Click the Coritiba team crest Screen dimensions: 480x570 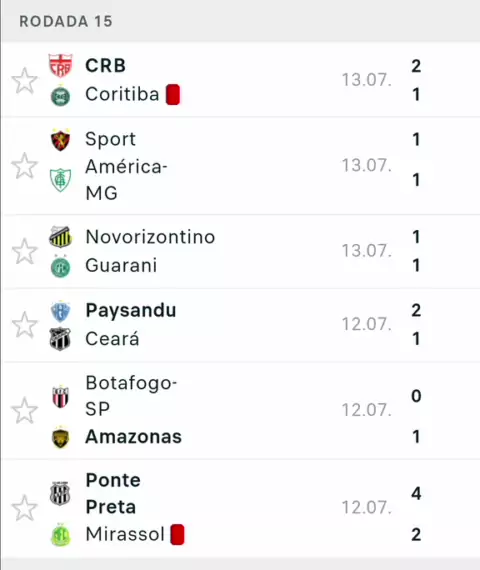point(60,96)
